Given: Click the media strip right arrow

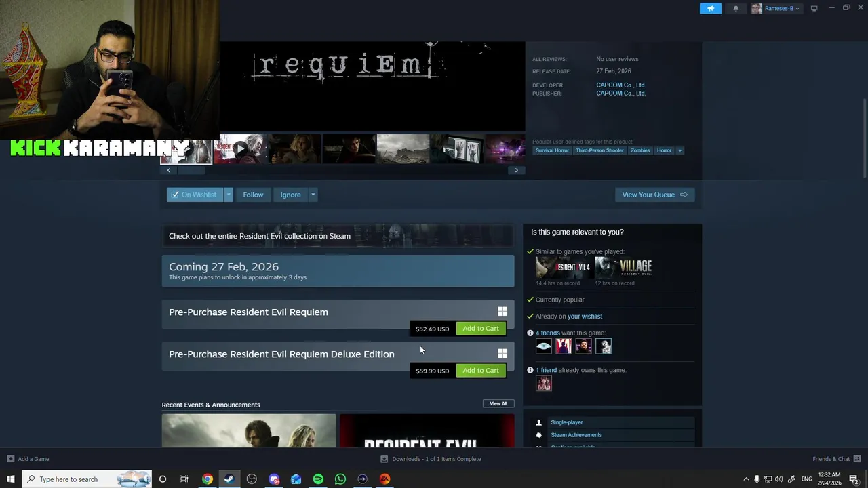Looking at the screenshot, I should (x=516, y=170).
